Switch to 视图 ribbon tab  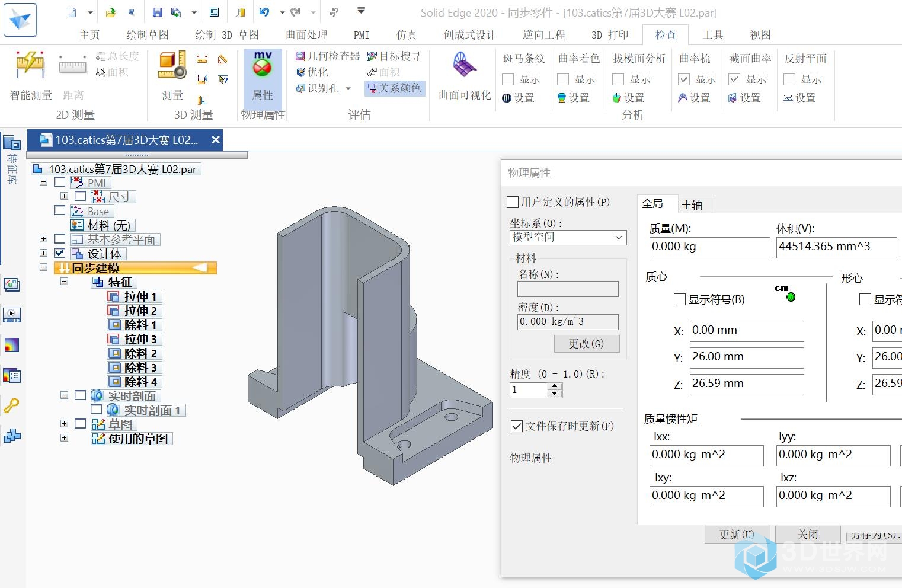pos(760,35)
